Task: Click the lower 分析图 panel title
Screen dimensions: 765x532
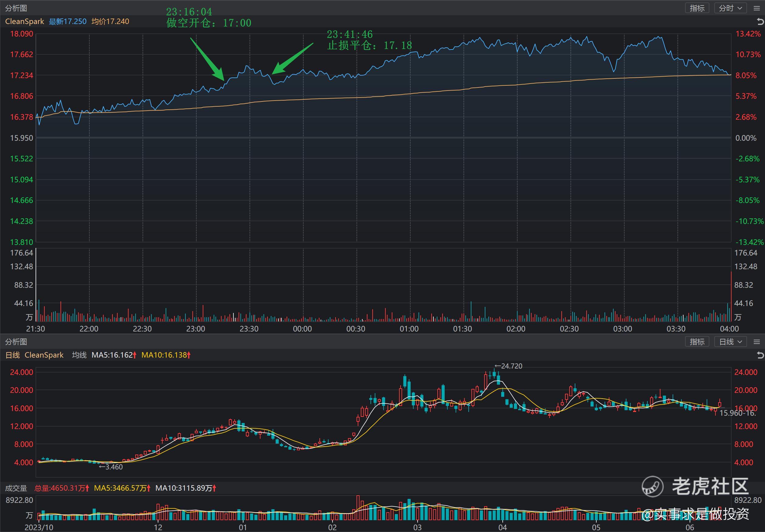Action: coord(16,342)
